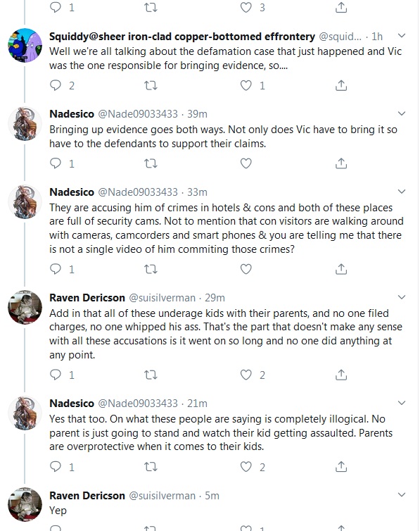Retweet Raven Dericson's underage kids tweet
Image resolution: width=420 pixels, height=531 pixels.
151,375
